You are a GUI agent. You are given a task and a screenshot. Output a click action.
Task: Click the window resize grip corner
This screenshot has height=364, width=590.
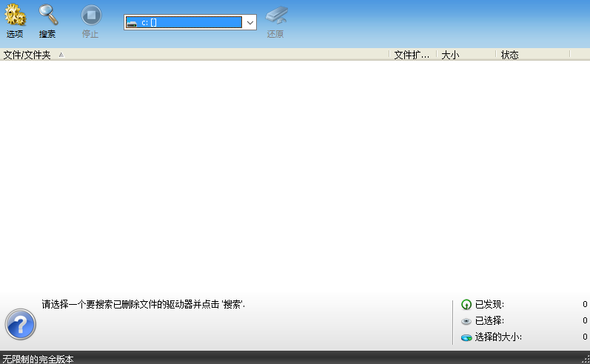pyautogui.click(x=586, y=360)
